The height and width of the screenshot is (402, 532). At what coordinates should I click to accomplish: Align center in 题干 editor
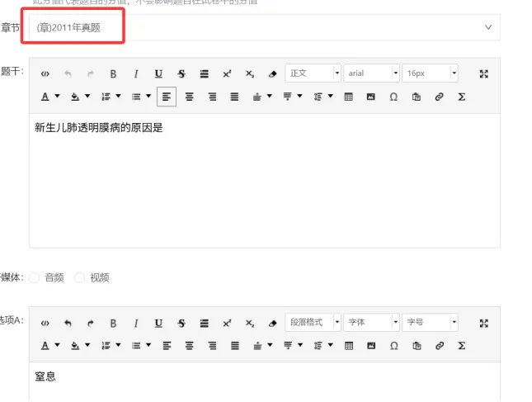coord(190,97)
